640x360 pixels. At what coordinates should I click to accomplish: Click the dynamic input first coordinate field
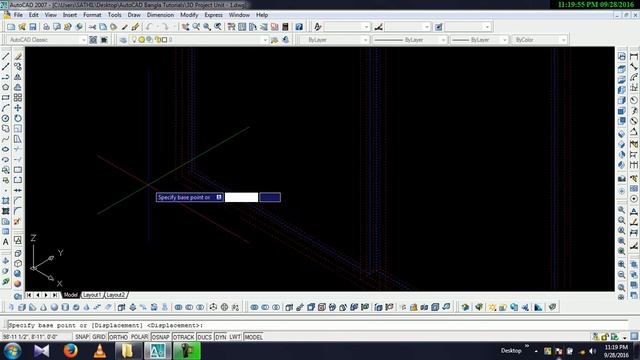(x=242, y=198)
